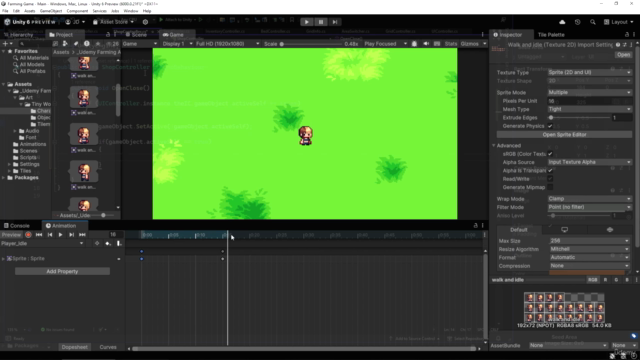This screenshot has height=360, width=640.
Task: Switch to Curves view
Action: 108,347
